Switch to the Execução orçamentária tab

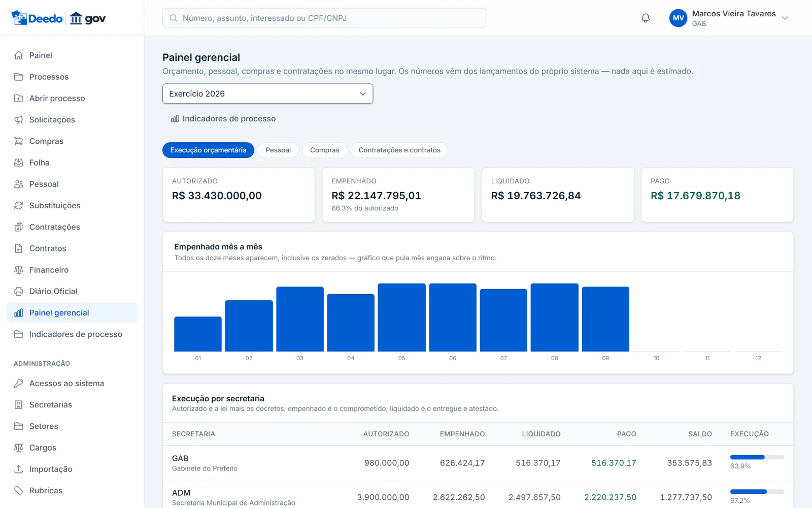[x=208, y=150]
